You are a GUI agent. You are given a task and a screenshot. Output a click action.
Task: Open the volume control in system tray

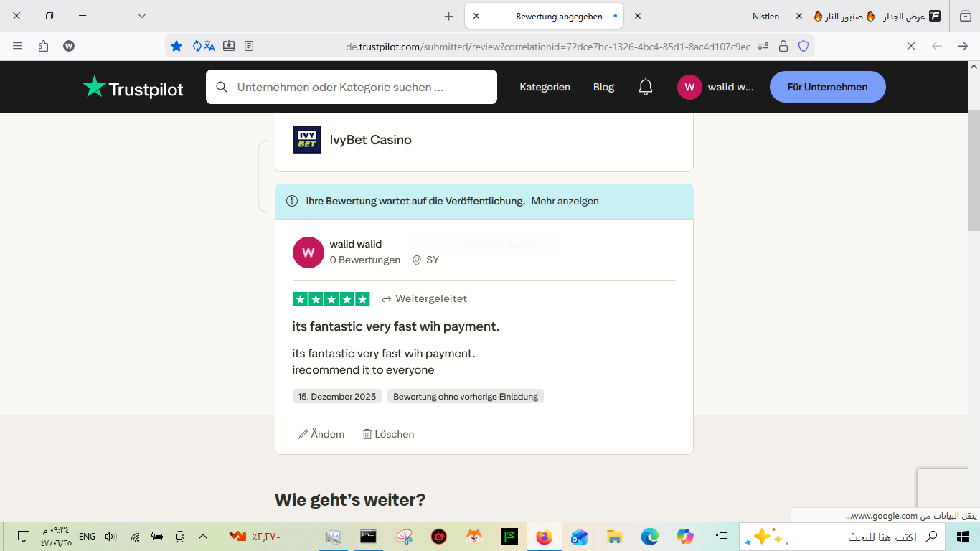(110, 537)
